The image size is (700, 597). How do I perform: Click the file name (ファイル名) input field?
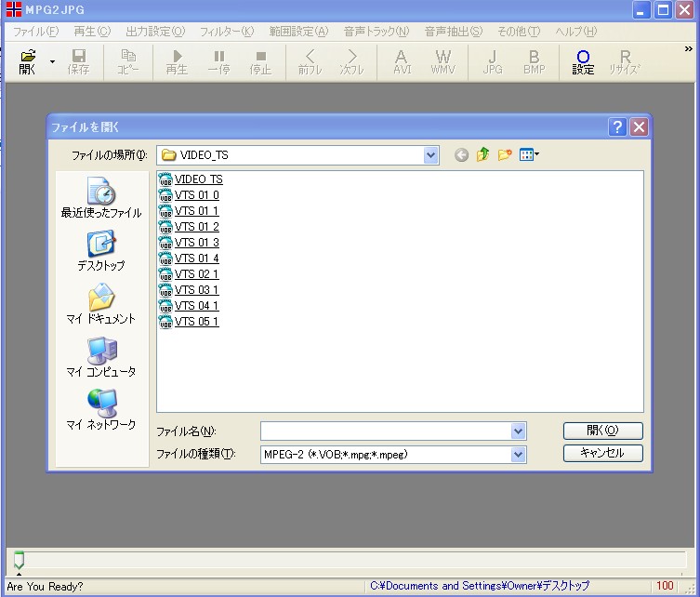(x=386, y=431)
